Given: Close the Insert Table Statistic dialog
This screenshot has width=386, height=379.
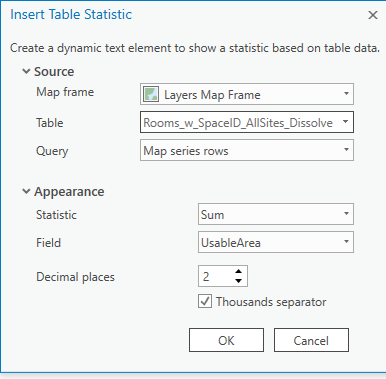Looking at the screenshot, I should point(373,15).
